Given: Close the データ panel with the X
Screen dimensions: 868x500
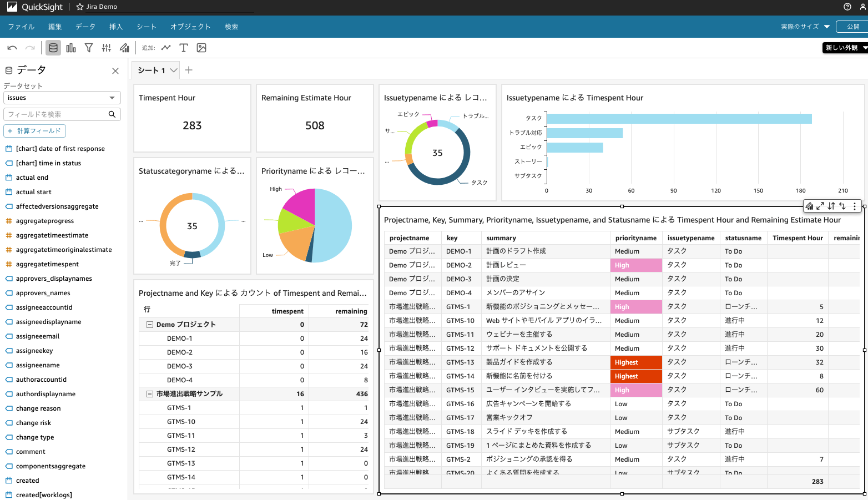Looking at the screenshot, I should [115, 71].
